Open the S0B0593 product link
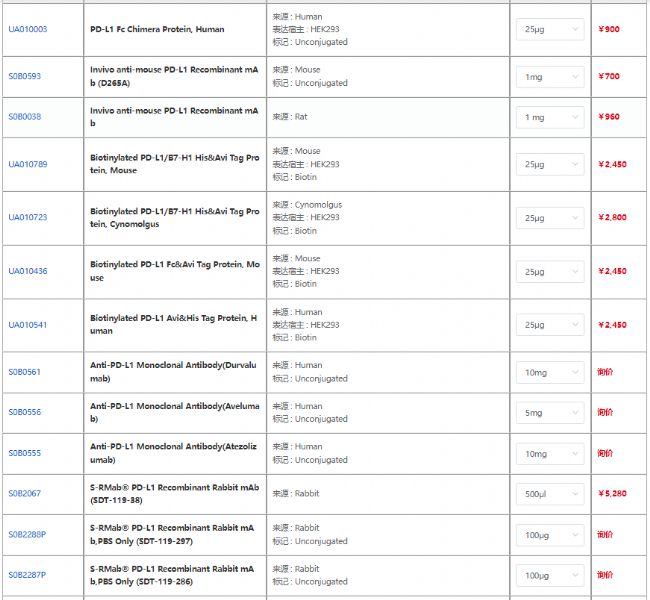Image resolution: width=650 pixels, height=600 pixels. tap(25, 77)
